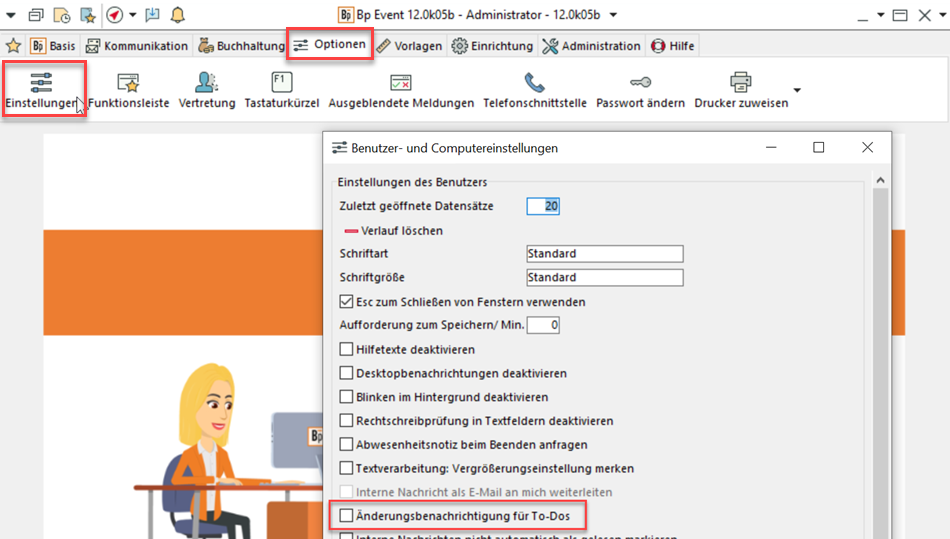950x539 pixels.
Task: Open the Hilfe tab
Action: tap(672, 46)
